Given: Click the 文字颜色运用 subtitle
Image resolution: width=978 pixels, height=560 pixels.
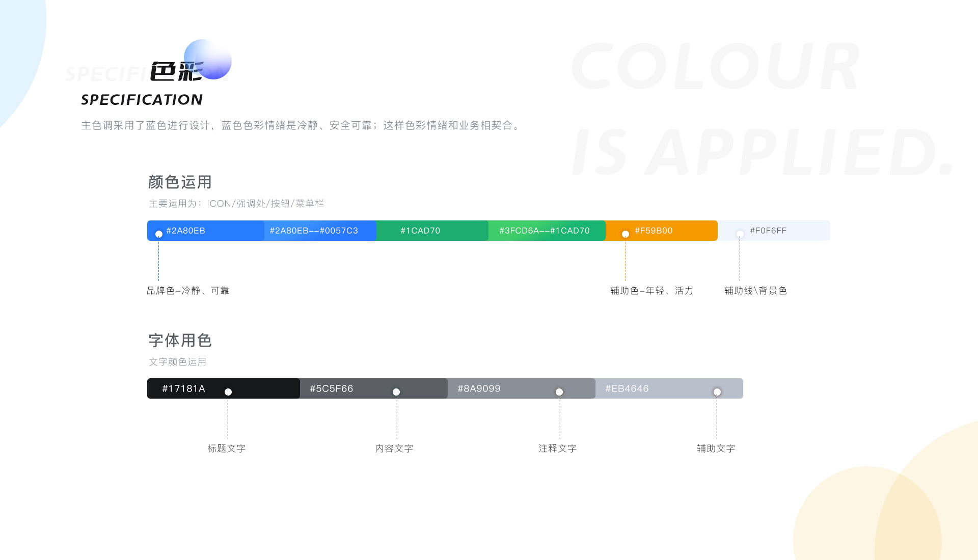Looking at the screenshot, I should 178,362.
